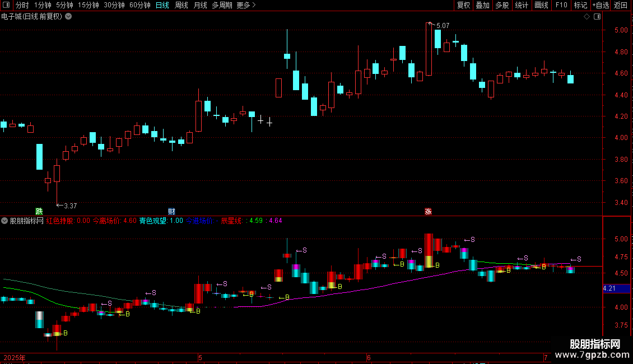
Task: Click the 5.00 label on main price axis
Action: tap(621, 30)
